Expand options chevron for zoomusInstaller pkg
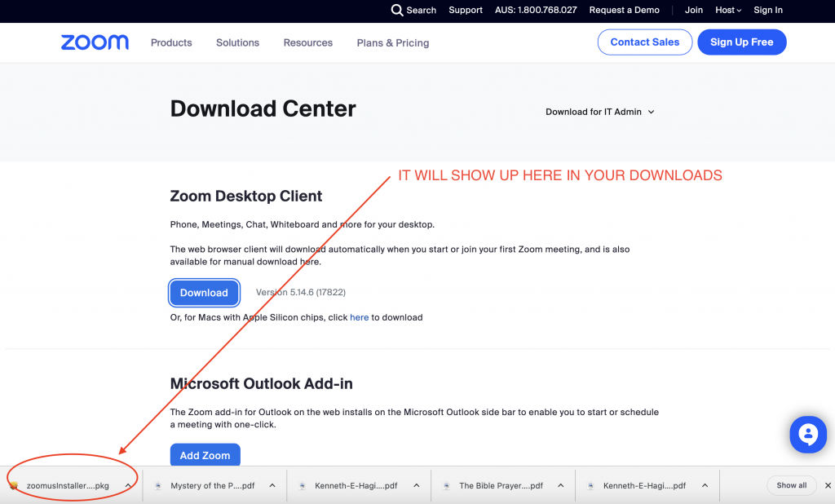 128,485
